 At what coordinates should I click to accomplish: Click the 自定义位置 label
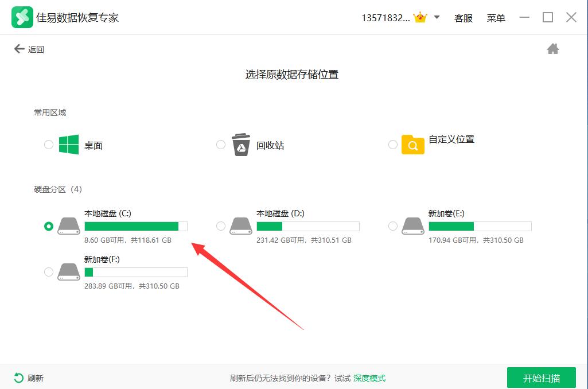(451, 139)
